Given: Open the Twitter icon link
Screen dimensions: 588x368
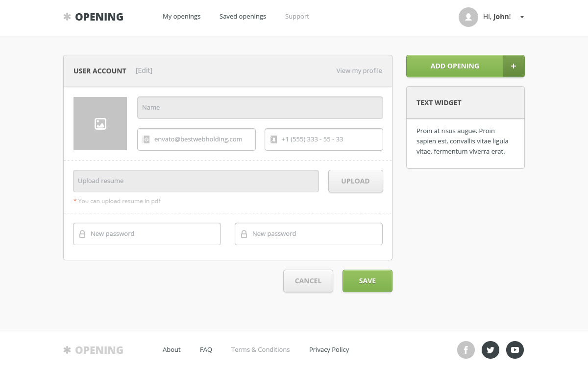Looking at the screenshot, I should point(490,350).
